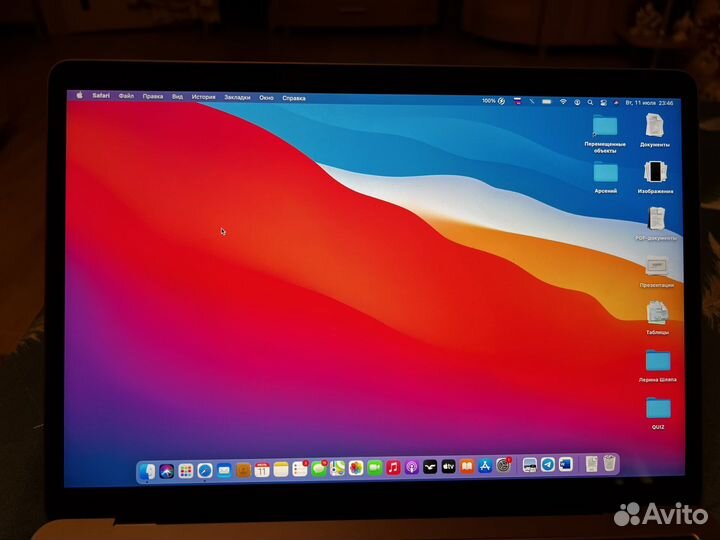720x540 pixels.
Task: Click the Safari compass icon in the Dock
Action: pyautogui.click(x=205, y=470)
